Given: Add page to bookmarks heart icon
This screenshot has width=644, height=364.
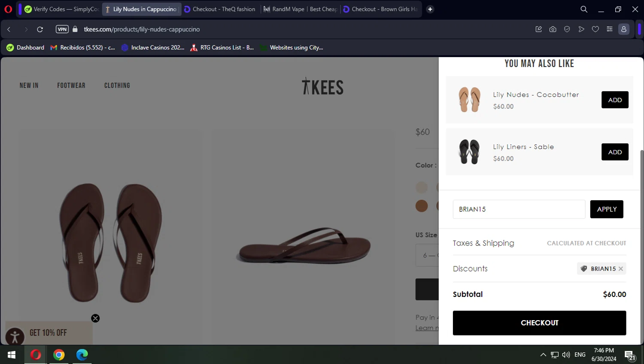Looking at the screenshot, I should click(x=595, y=29).
